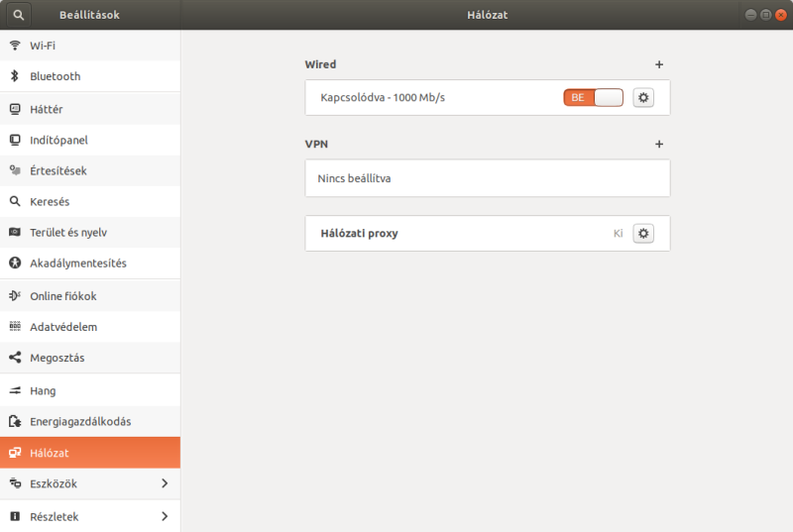Click the Kapcsolódva - 1000 Mb/s row text

pyautogui.click(x=383, y=97)
